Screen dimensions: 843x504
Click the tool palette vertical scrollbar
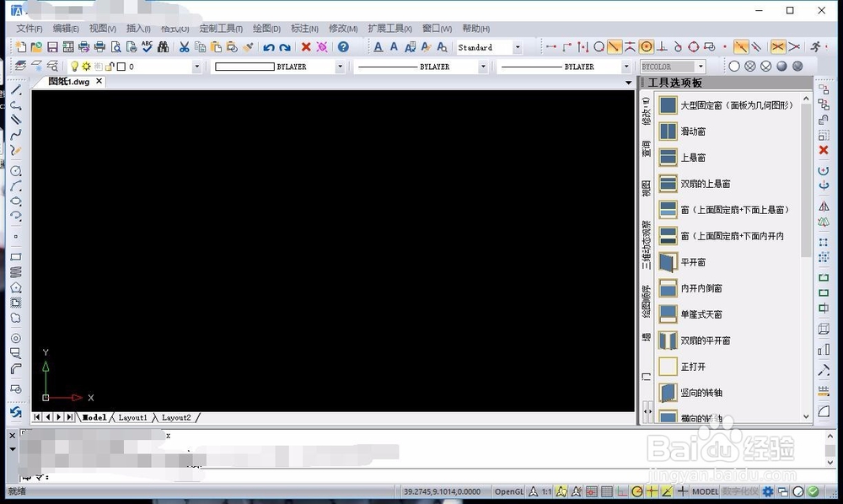click(x=805, y=180)
